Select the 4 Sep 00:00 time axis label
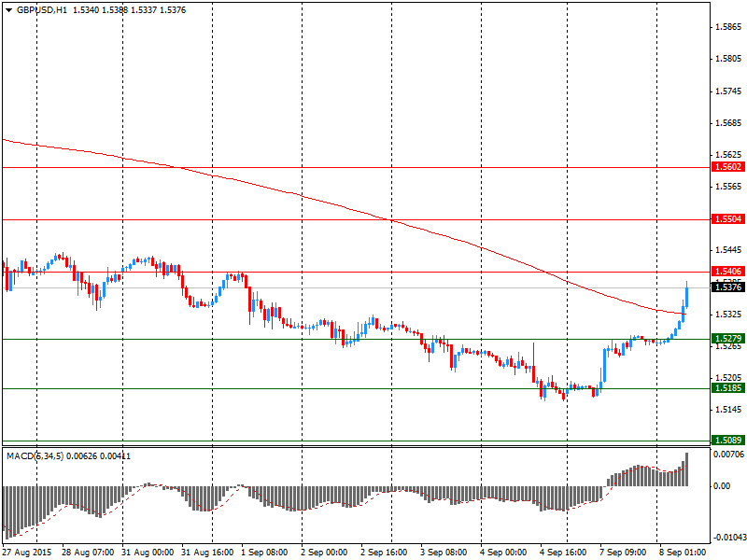Screen dimensions: 747x560 pos(503,553)
